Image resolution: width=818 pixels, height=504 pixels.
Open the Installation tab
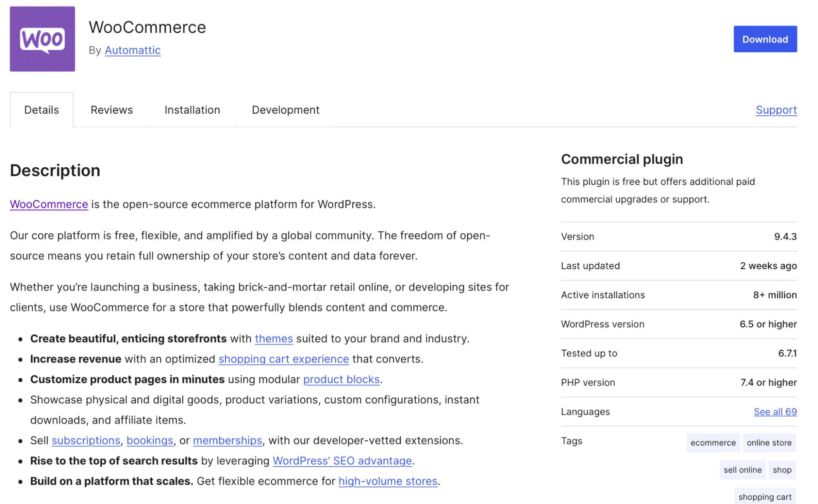[192, 110]
